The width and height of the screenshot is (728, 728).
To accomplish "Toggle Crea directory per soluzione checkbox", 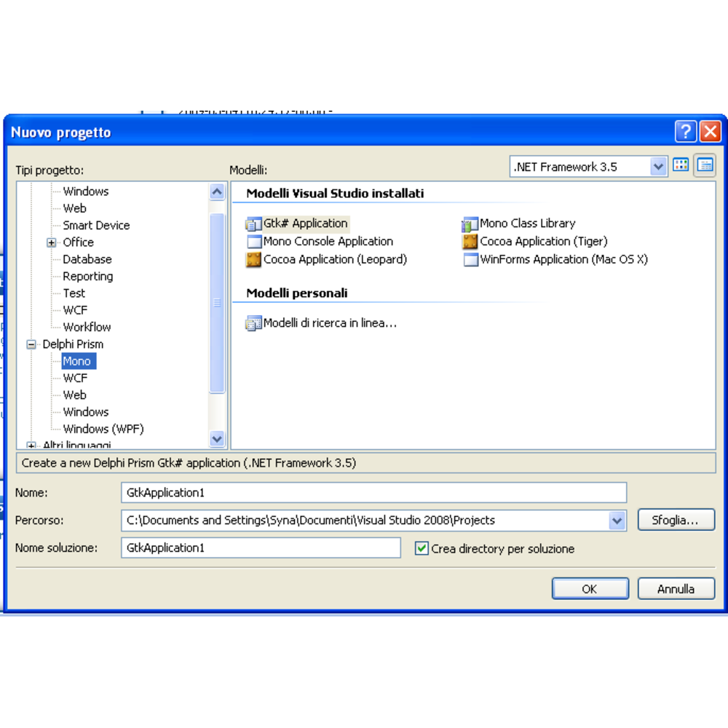I will (422, 548).
